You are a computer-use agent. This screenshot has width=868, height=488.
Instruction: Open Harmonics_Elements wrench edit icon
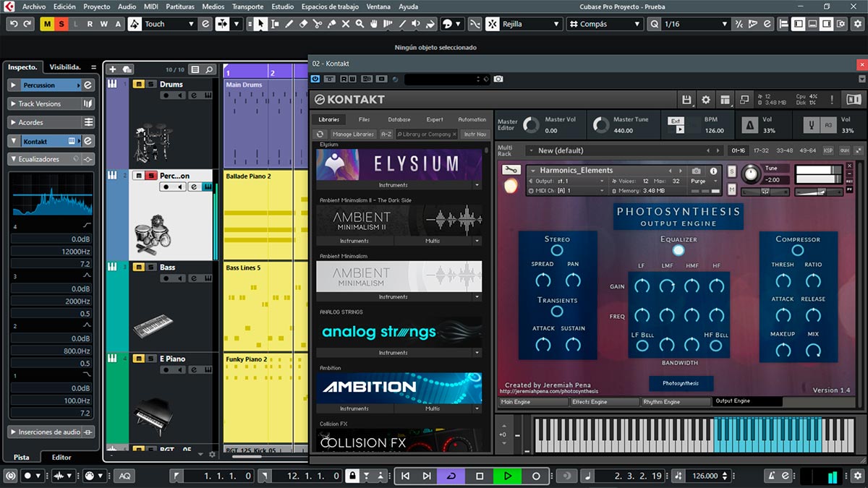(x=512, y=171)
